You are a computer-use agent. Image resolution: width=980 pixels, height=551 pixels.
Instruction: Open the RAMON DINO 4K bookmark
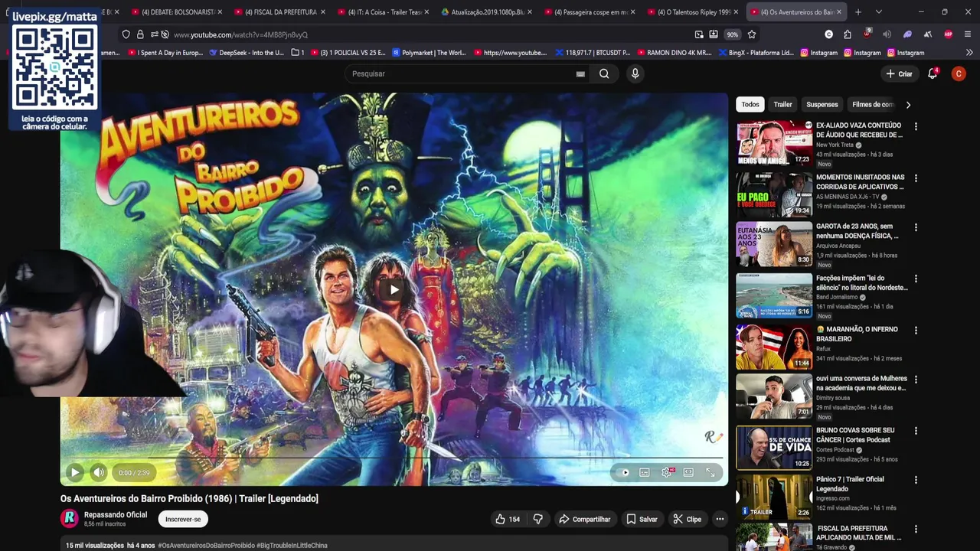coord(674,53)
